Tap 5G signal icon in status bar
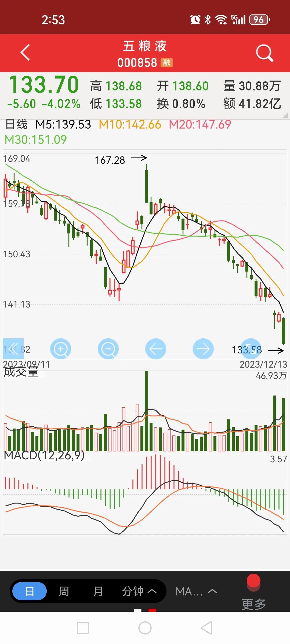 [238, 20]
